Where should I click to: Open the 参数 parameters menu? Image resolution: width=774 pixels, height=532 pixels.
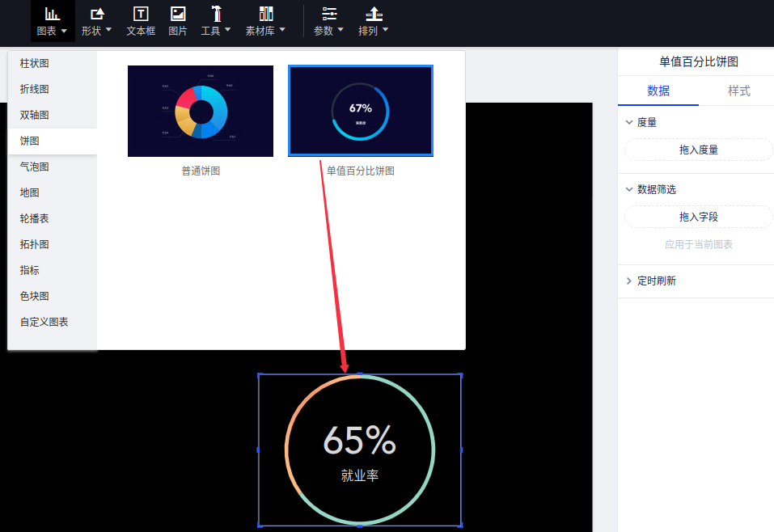[328, 21]
